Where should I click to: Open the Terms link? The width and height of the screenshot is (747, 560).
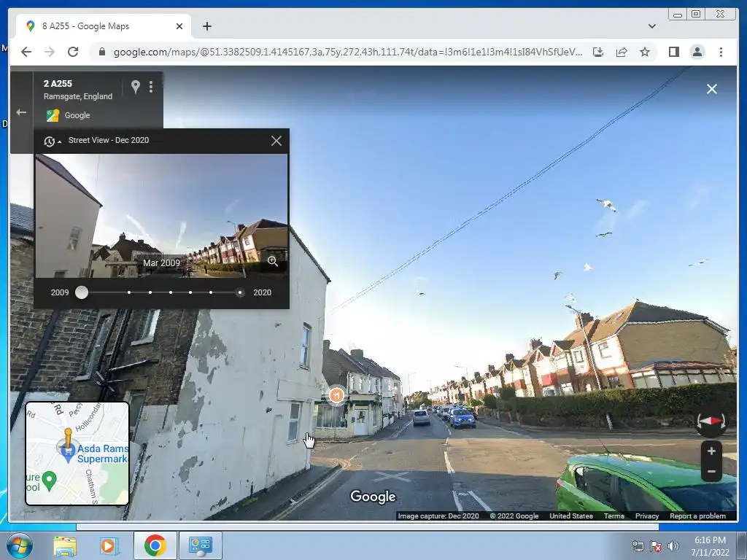click(x=614, y=516)
